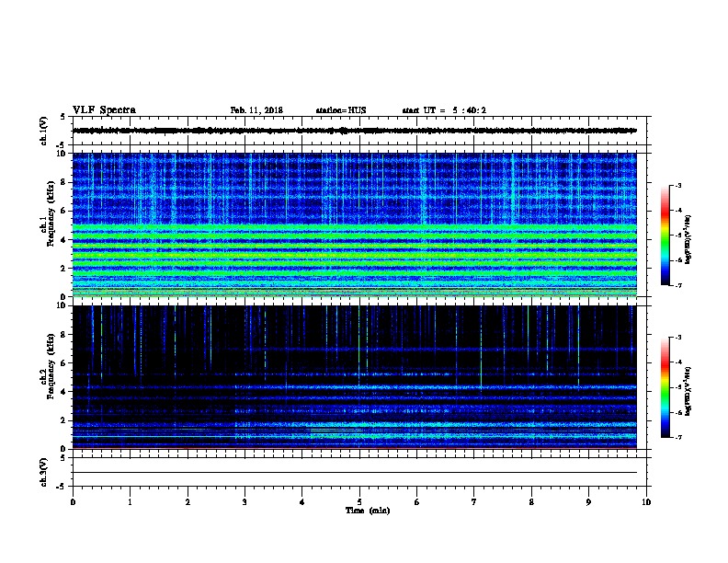
Task: Click the "-5" tick on the ch.3(V) axis
Action: coord(62,487)
